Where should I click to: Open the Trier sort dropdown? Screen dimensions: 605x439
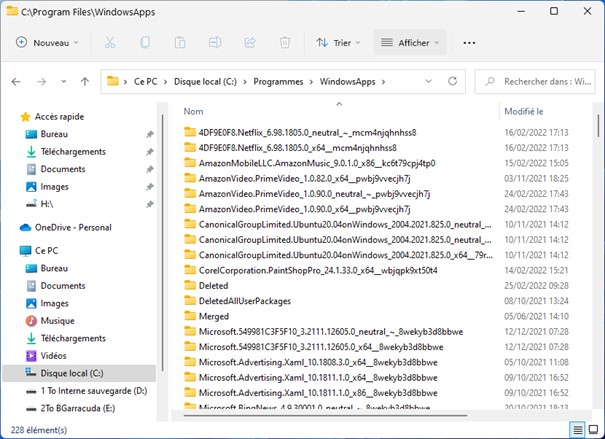tap(338, 42)
